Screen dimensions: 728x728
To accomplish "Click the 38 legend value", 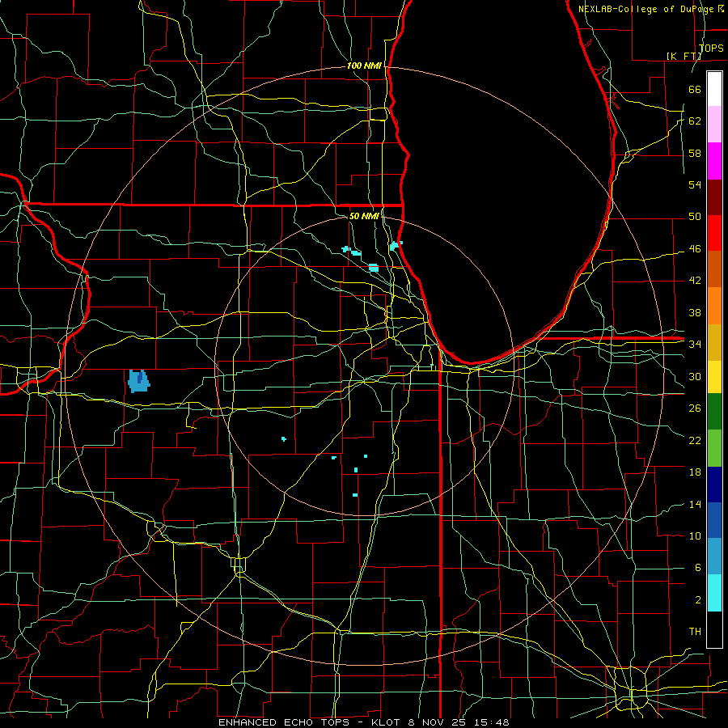I will 695,312.
